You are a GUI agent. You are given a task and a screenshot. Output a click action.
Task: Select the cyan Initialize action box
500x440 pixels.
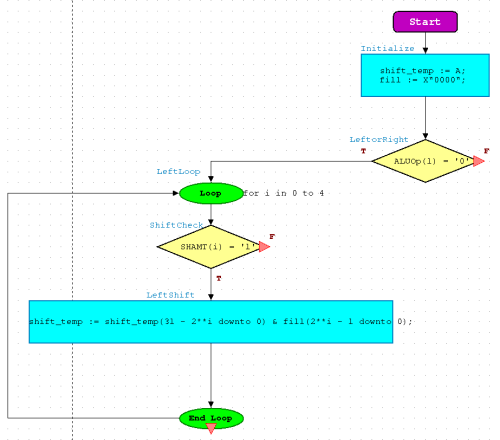[425, 75]
